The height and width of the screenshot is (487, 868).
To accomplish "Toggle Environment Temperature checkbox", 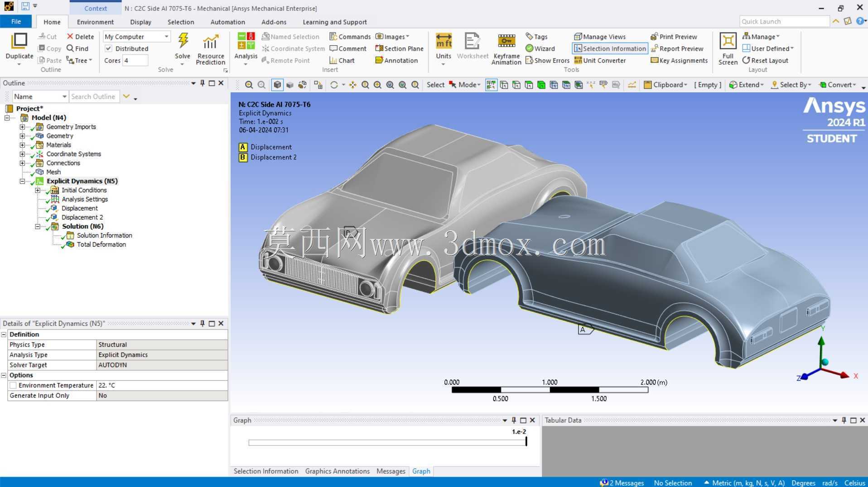I will (13, 385).
